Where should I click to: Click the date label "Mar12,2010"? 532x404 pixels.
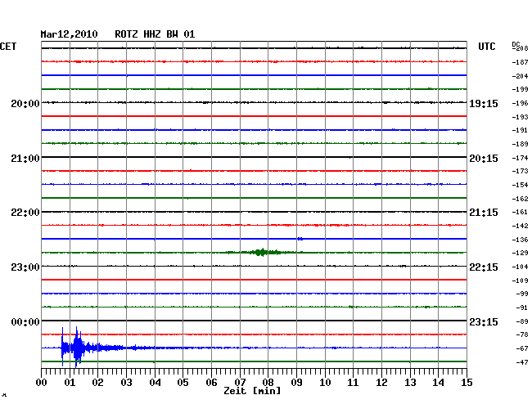point(69,34)
